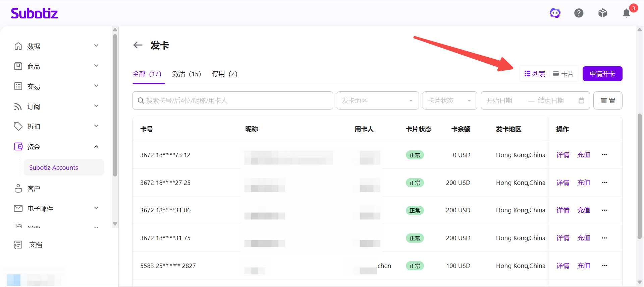Open more actions for card 5583 25** **** 2827

(604, 266)
